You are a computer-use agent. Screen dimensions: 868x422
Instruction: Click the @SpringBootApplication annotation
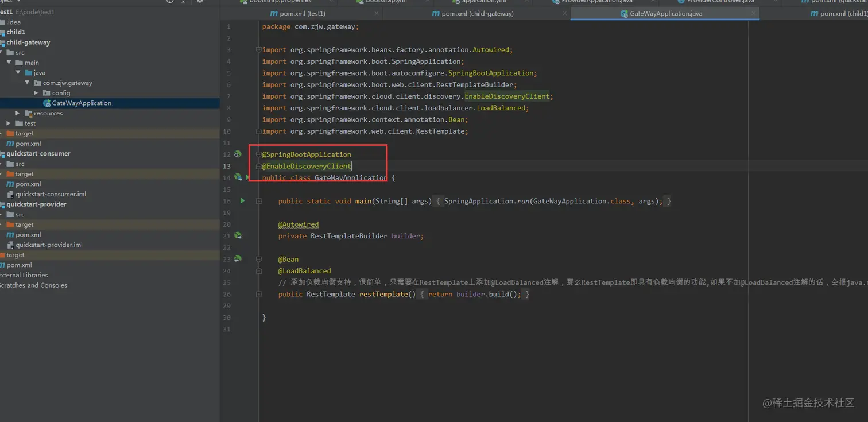[307, 154]
